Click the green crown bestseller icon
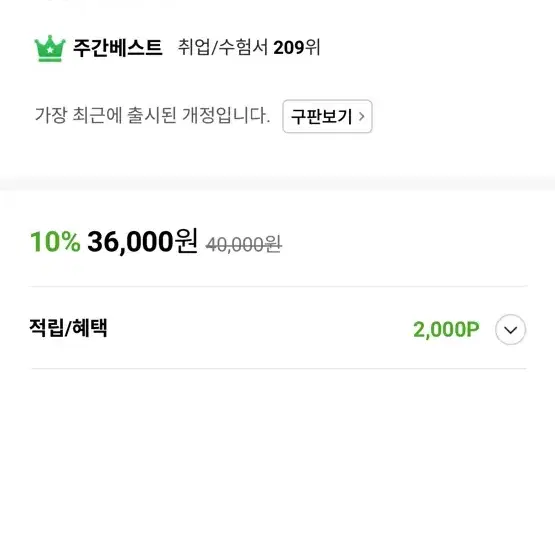Viewport: 555px width, 555px height. (50, 48)
